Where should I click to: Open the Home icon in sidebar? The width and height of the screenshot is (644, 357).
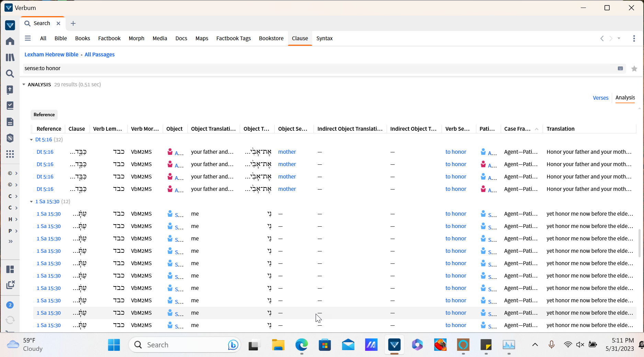(x=10, y=41)
